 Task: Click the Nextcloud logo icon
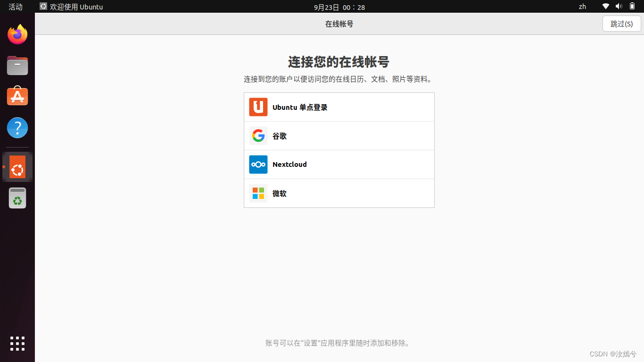pos(258,165)
